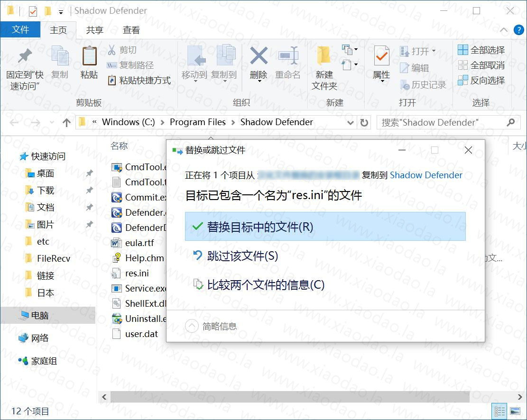Select Homegroup (家庭组) in the sidebar
The height and width of the screenshot is (420, 527).
tap(37, 361)
